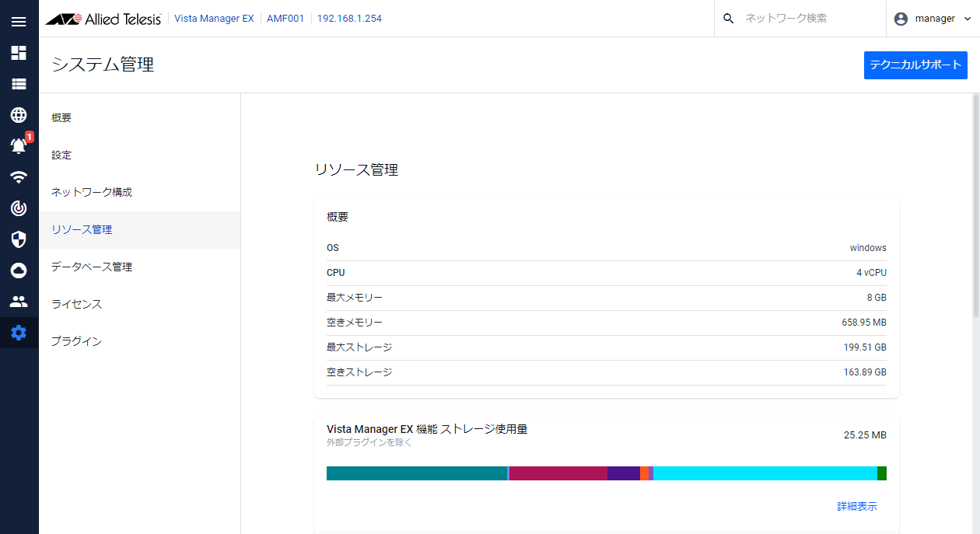The width and height of the screenshot is (980, 534).
Task: Click the 詳細表示 link
Action: click(856, 506)
